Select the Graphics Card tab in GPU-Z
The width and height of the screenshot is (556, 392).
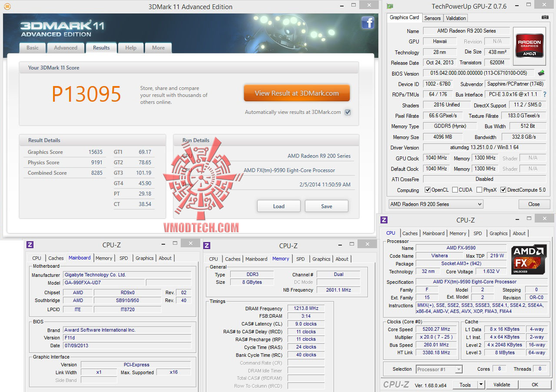coord(404,17)
